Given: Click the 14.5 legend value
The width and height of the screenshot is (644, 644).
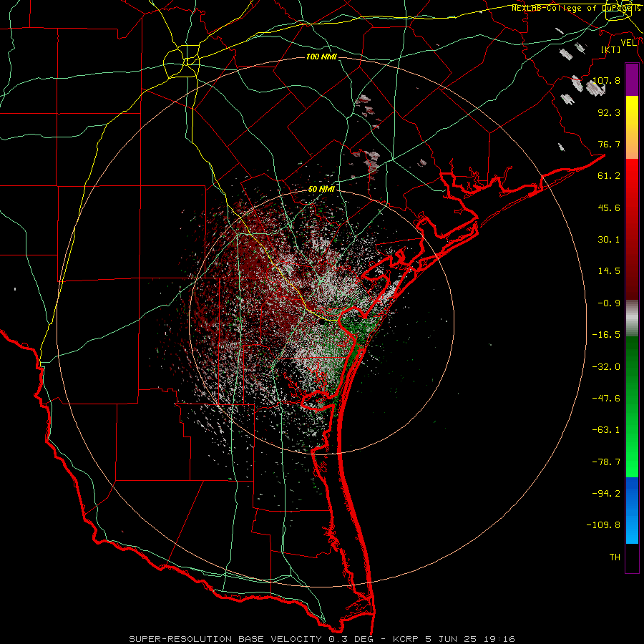Looking at the screenshot, I should 609,271.
